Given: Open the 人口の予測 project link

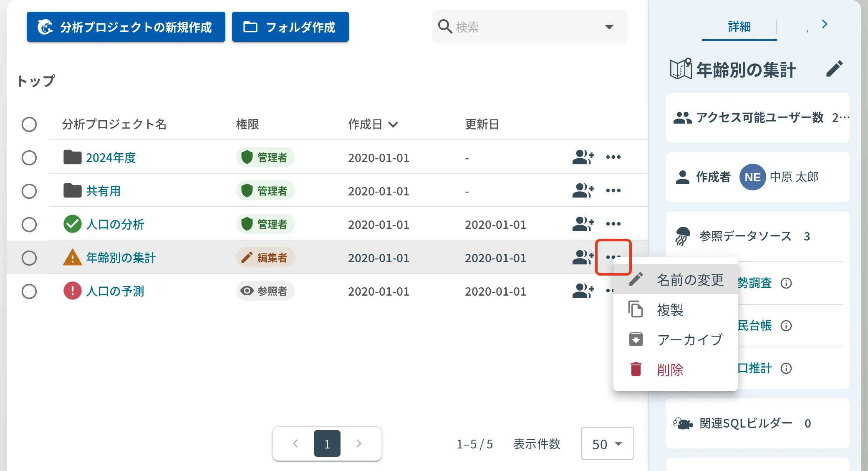Looking at the screenshot, I should click(x=115, y=291).
